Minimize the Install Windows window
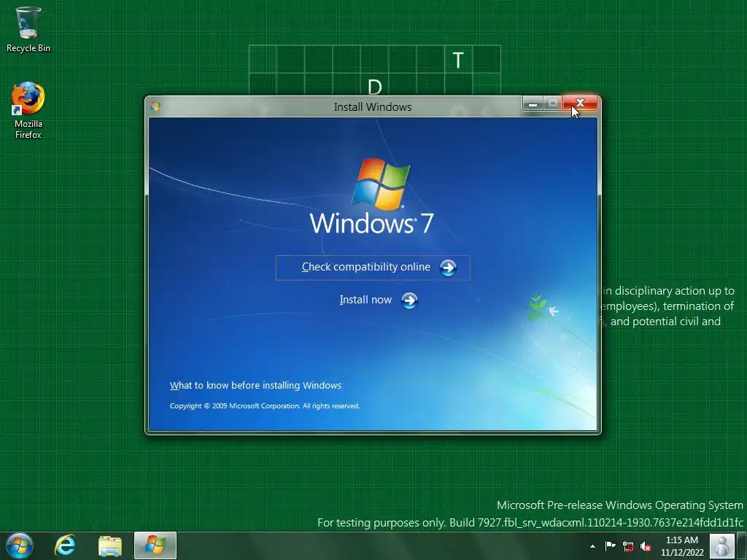 (x=533, y=104)
